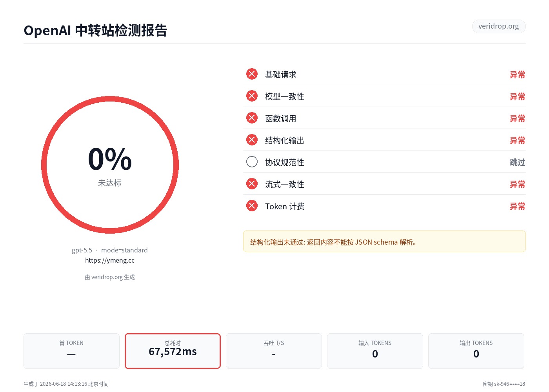The height and width of the screenshot is (392, 549).
Task: Click the 吞吐 T/S stat card
Action: [x=274, y=351]
